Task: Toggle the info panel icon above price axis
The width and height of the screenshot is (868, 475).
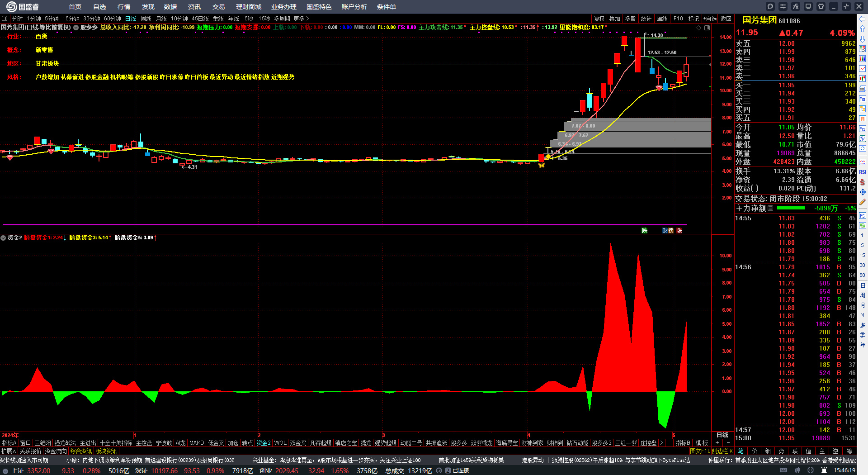Action: [707, 28]
